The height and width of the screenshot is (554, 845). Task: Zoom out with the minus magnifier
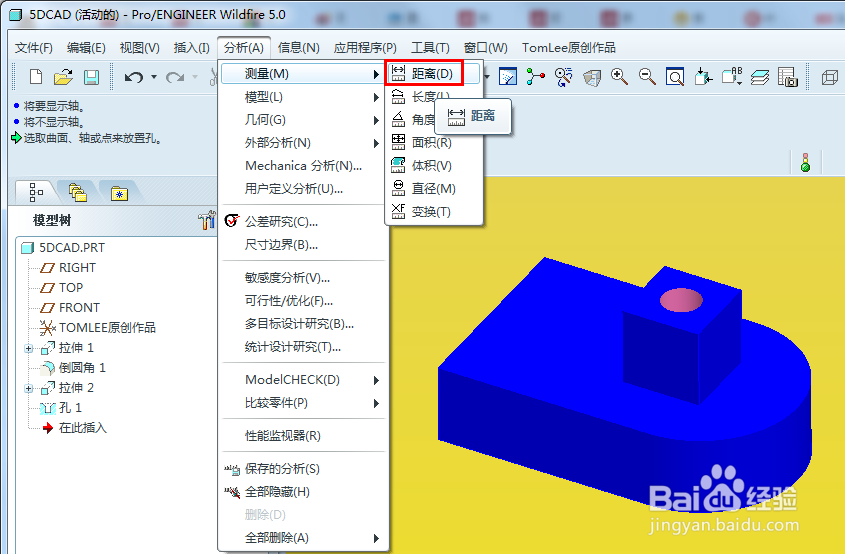(647, 77)
